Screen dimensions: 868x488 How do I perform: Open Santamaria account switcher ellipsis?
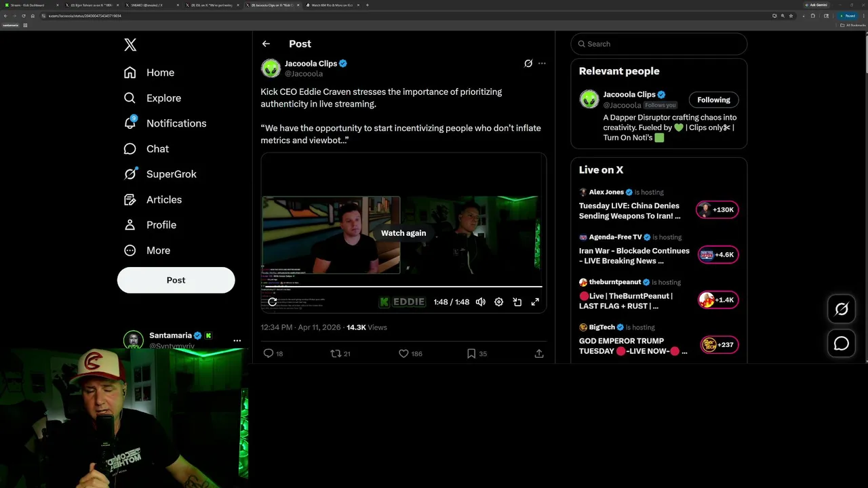pyautogui.click(x=237, y=341)
